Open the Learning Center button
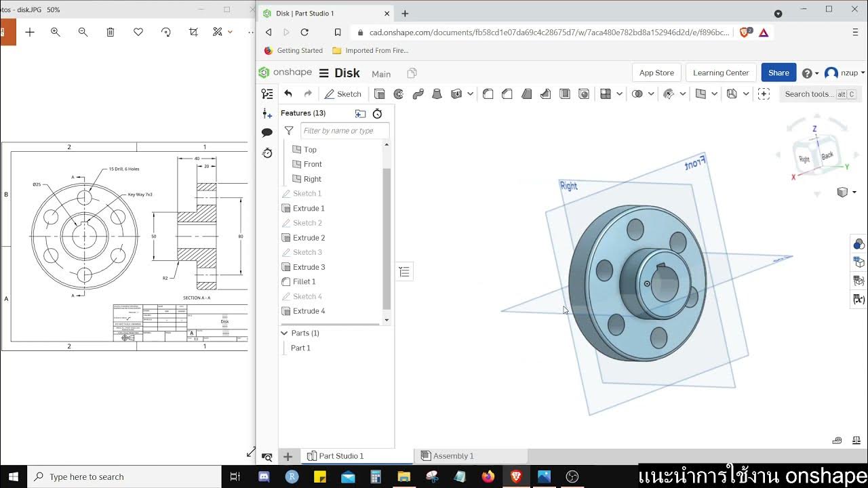Viewport: 868px width, 488px height. click(721, 73)
